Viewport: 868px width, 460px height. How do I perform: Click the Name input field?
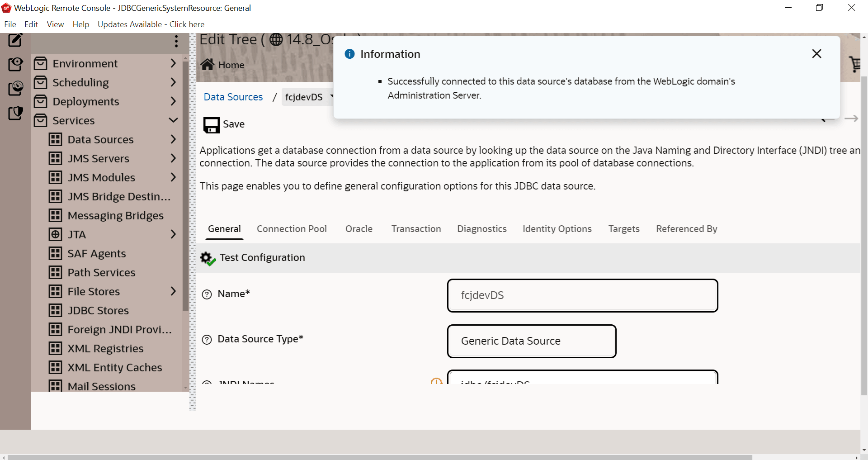(x=582, y=295)
